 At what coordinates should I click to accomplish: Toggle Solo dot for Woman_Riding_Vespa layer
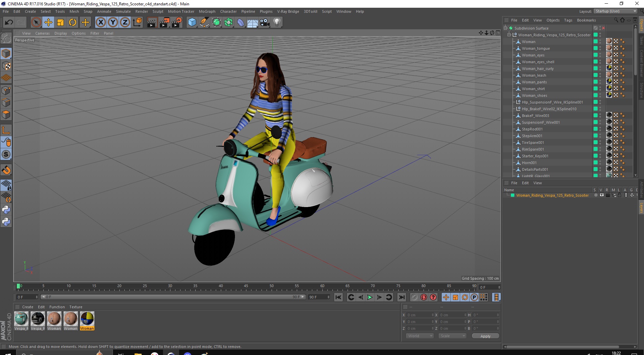click(x=596, y=195)
